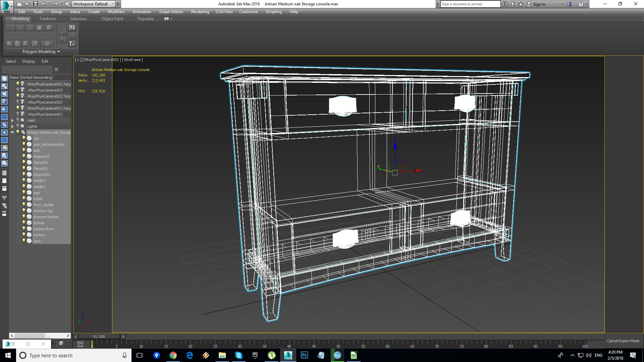Toggle visibility bulb of 'top' object
The height and width of the screenshot is (362, 644).
(24, 138)
